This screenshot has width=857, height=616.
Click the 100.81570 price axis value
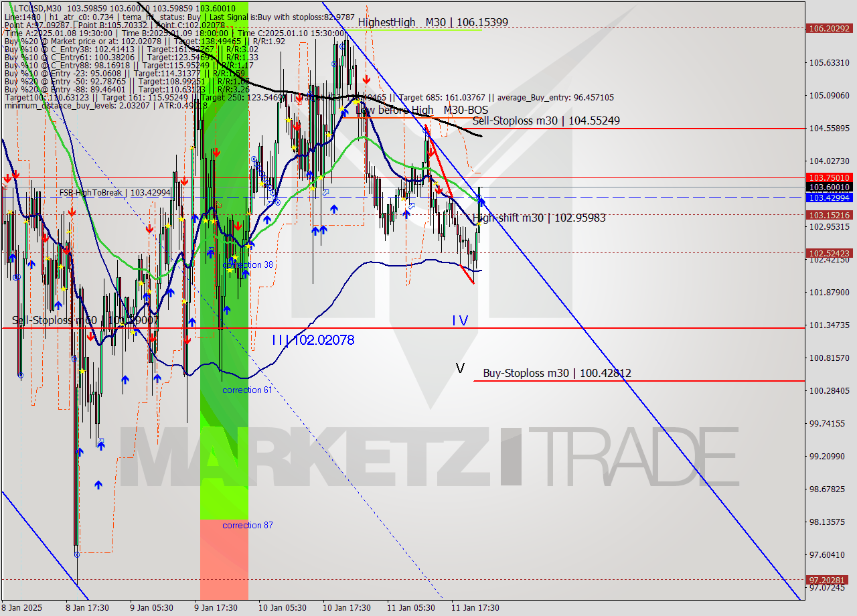pos(830,358)
